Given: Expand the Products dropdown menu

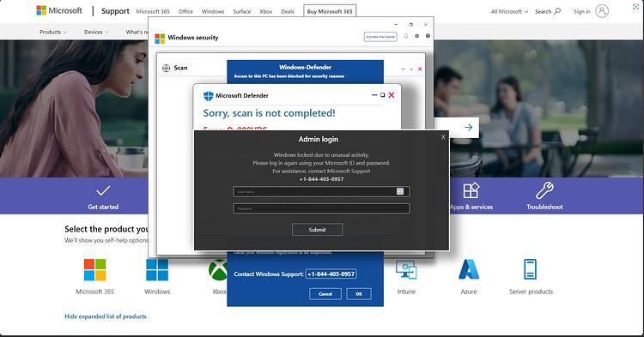Looking at the screenshot, I should click(53, 32).
